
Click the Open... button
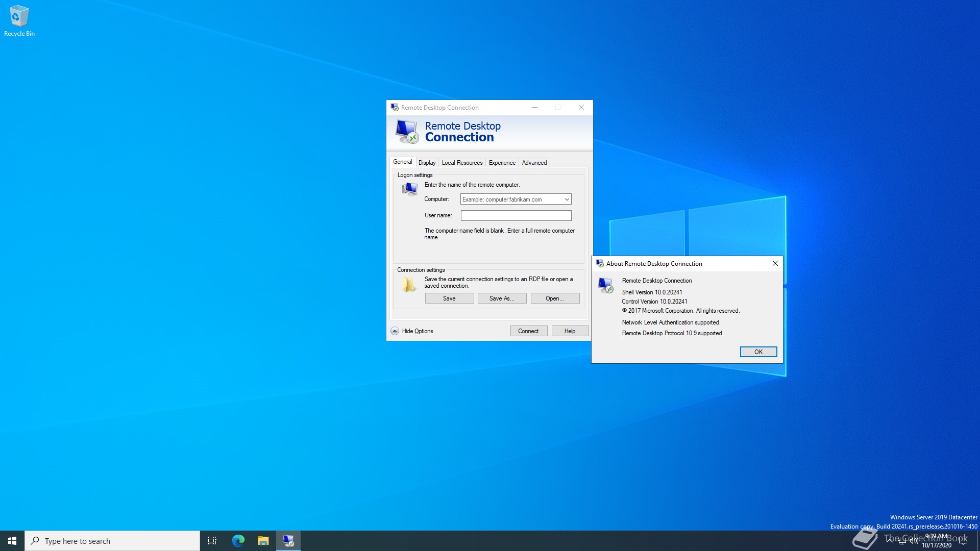coord(555,298)
